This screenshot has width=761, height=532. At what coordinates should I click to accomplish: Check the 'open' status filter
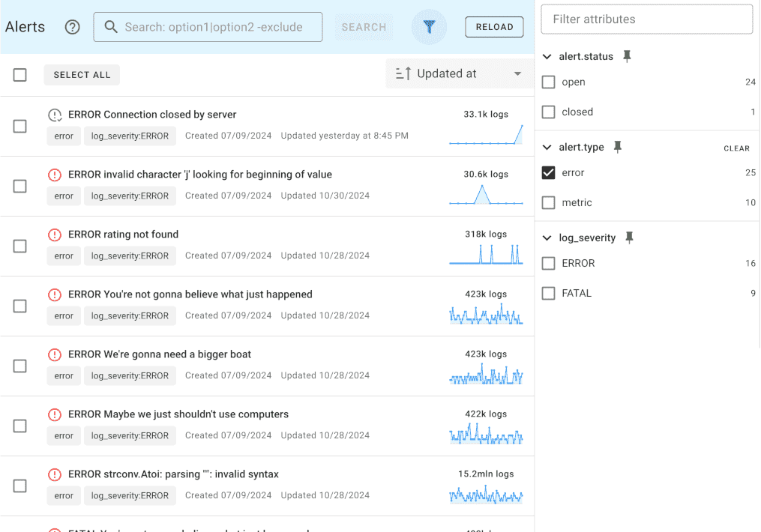[x=548, y=82]
